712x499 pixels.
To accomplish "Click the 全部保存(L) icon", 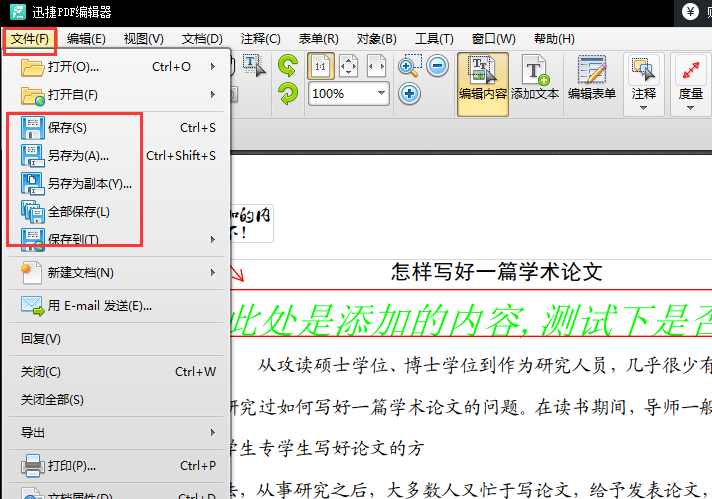I will pyautogui.click(x=32, y=212).
